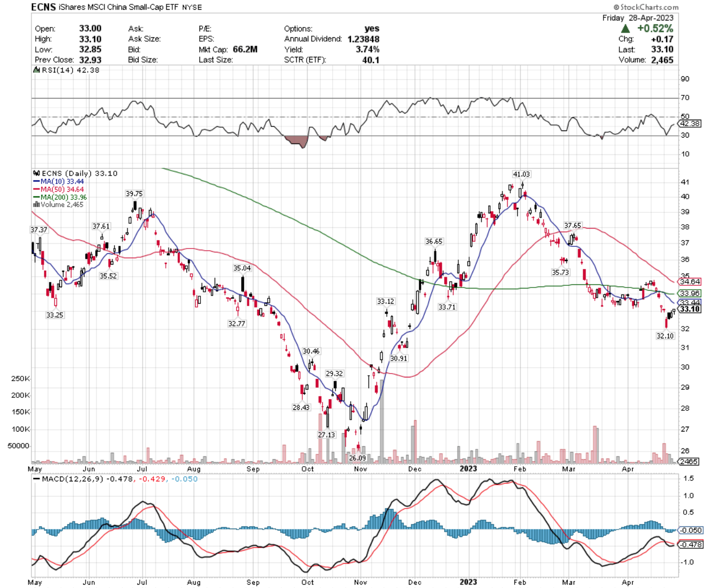
Task: Click the 39.75 July high label
Action: pos(134,194)
